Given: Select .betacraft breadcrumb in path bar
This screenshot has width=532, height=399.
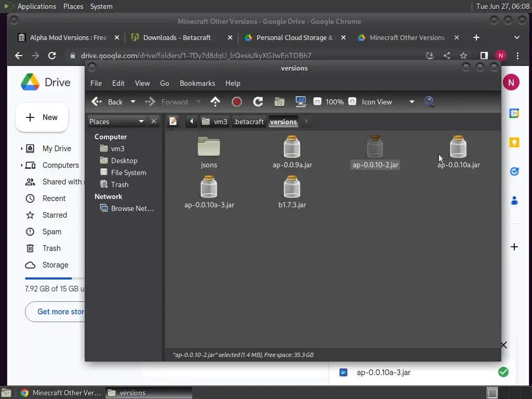Looking at the screenshot, I should pos(249,122).
